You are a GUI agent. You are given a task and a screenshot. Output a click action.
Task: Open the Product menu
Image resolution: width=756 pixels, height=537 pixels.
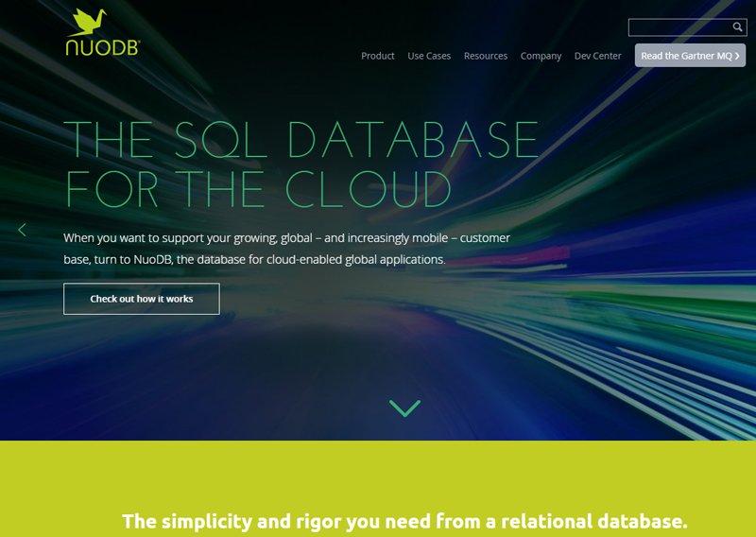pyautogui.click(x=377, y=56)
